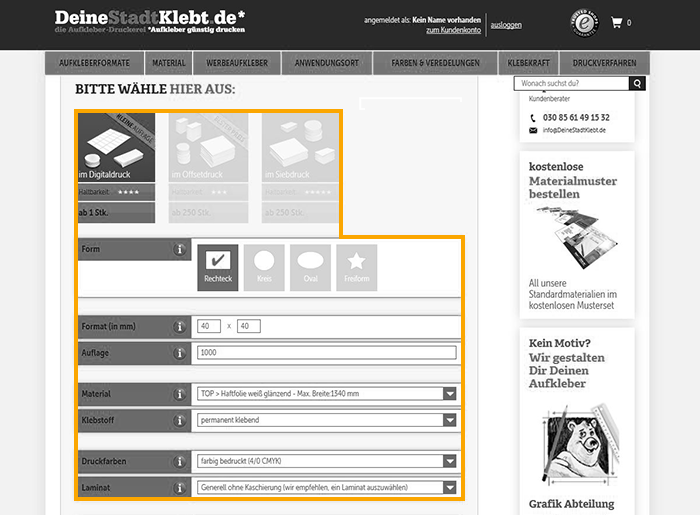Select the Freiform shape

(x=357, y=268)
